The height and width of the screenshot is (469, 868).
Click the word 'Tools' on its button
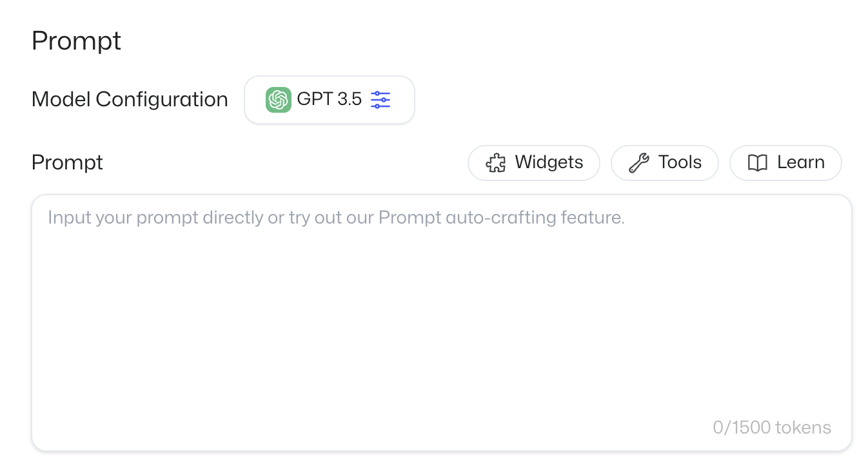(680, 163)
